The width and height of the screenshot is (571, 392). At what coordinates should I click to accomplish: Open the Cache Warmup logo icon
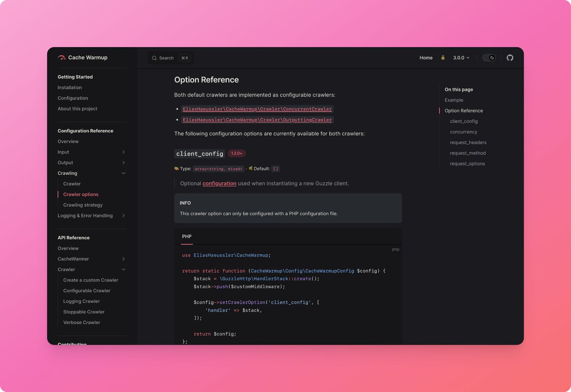(61, 57)
